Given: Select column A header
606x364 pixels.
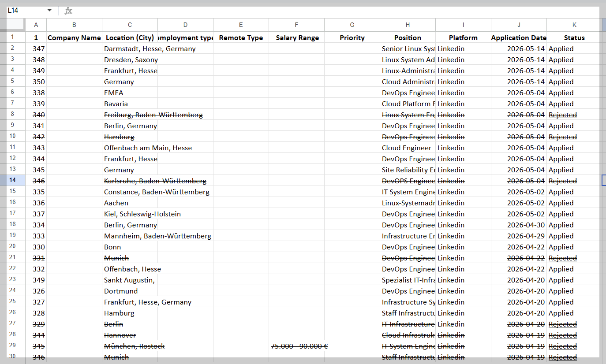Looking at the screenshot, I should point(36,25).
